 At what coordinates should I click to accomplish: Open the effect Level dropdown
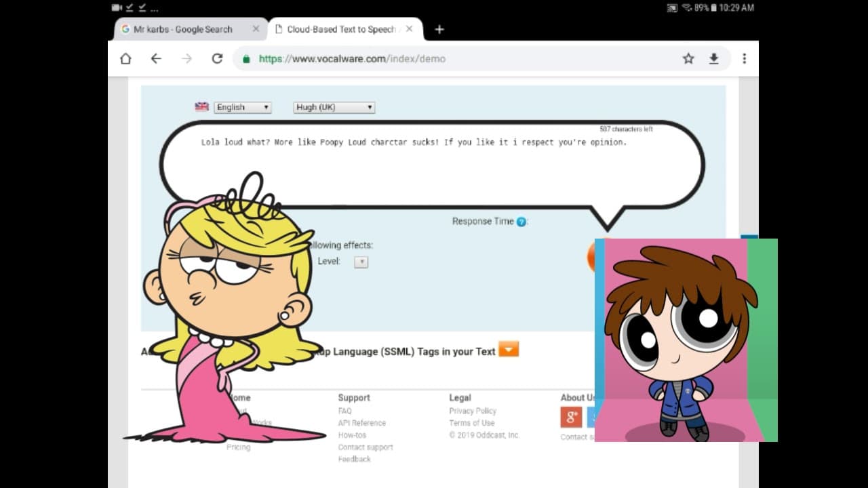(361, 262)
